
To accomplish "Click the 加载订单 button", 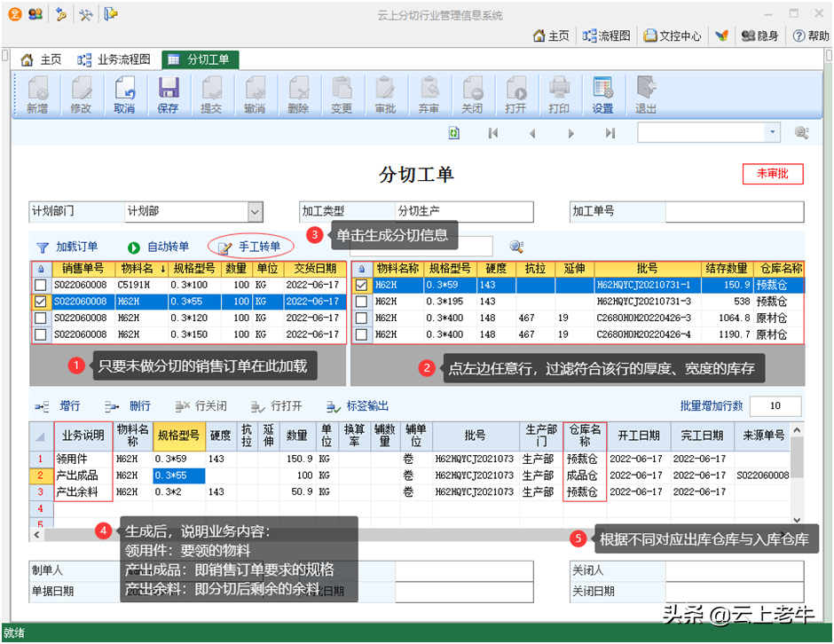I will pos(67,247).
